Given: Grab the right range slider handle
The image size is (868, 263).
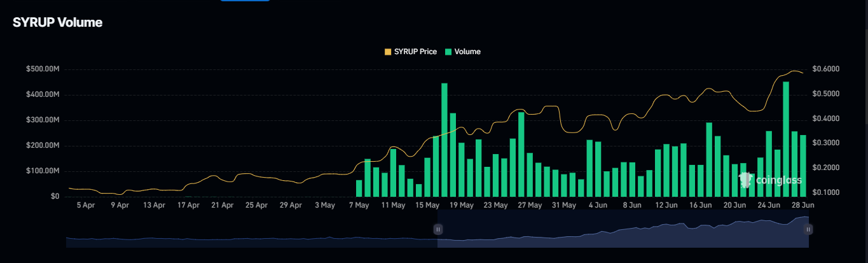Looking at the screenshot, I should [x=809, y=229].
